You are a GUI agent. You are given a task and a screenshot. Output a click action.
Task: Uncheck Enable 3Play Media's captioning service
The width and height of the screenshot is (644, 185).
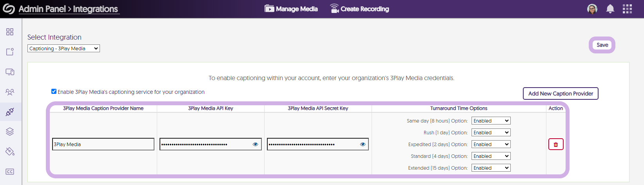(54, 92)
